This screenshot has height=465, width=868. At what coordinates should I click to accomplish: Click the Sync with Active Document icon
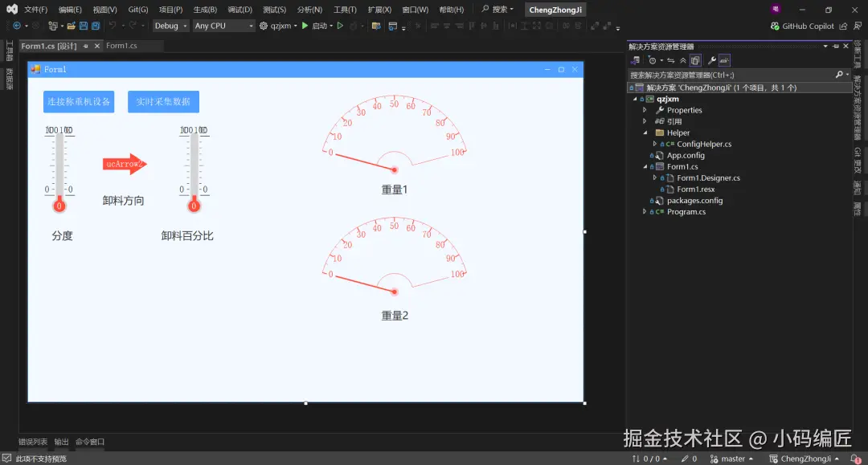point(671,60)
